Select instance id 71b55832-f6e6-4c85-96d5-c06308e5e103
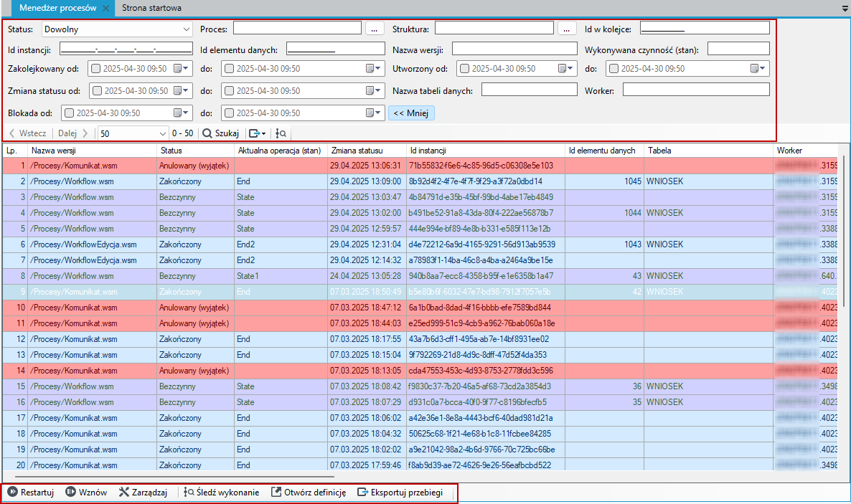851x504 pixels. click(x=481, y=166)
